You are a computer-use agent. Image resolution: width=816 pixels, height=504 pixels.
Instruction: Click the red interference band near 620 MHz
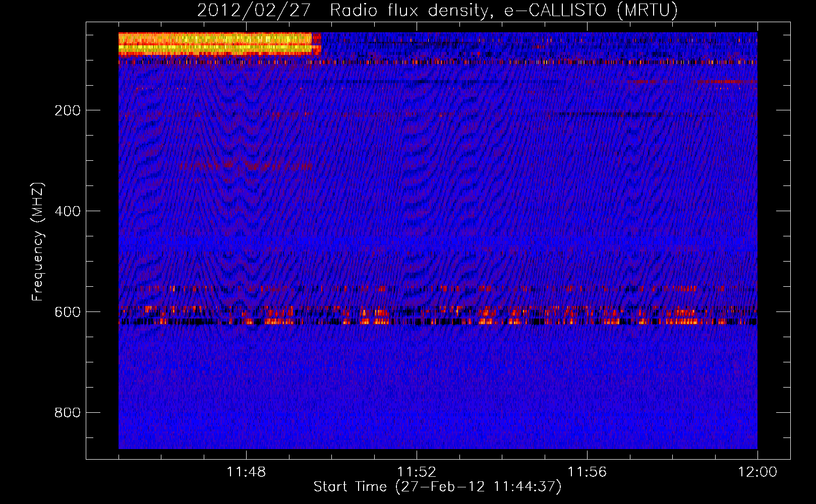[438, 321]
